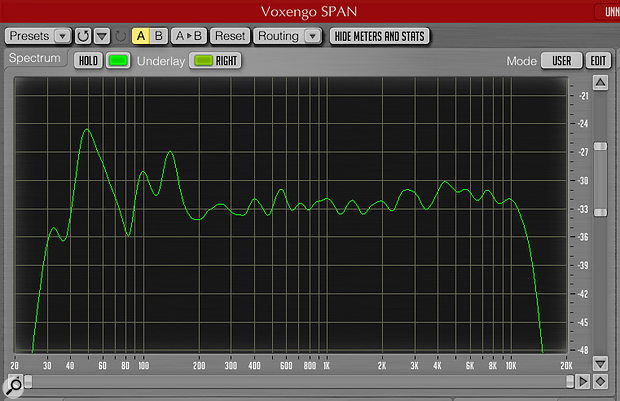The image size is (620, 401).
Task: Click the right handle of frequency scrollbar
Action: pyautogui.click(x=570, y=381)
